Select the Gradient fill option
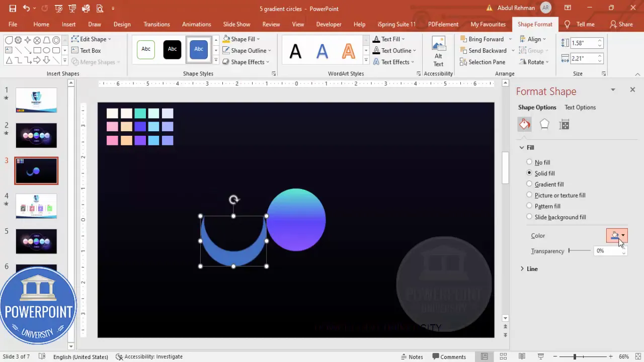 point(545,184)
